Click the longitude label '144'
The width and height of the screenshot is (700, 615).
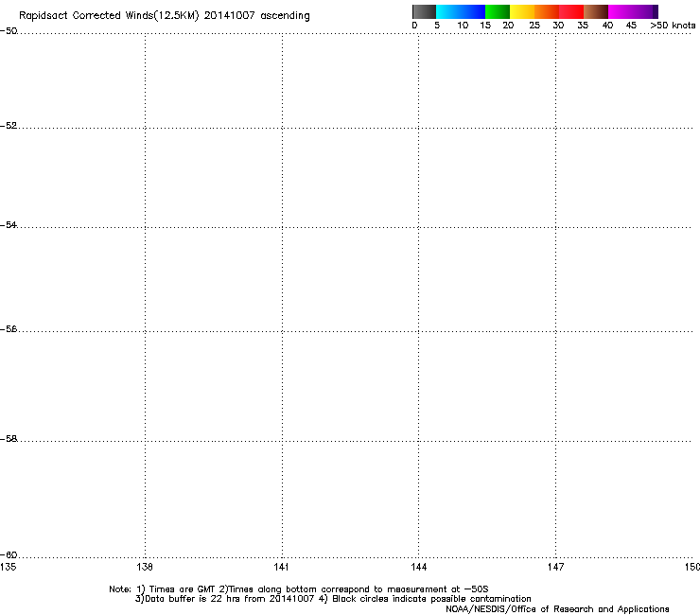[418, 567]
